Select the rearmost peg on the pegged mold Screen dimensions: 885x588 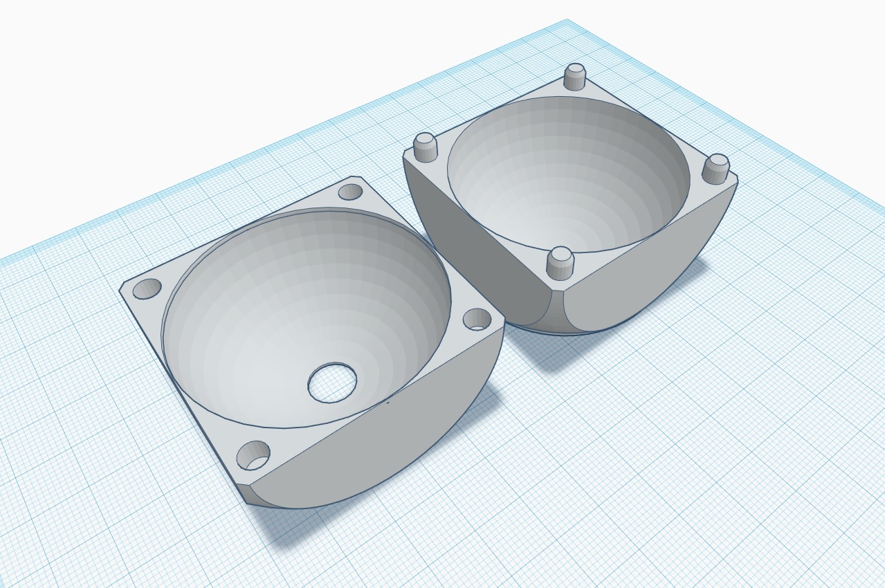(x=575, y=76)
